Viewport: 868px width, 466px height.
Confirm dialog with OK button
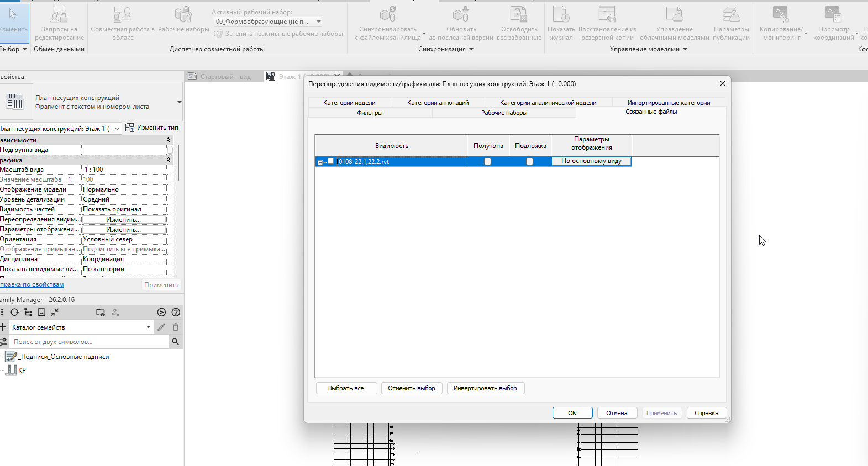coord(572,413)
